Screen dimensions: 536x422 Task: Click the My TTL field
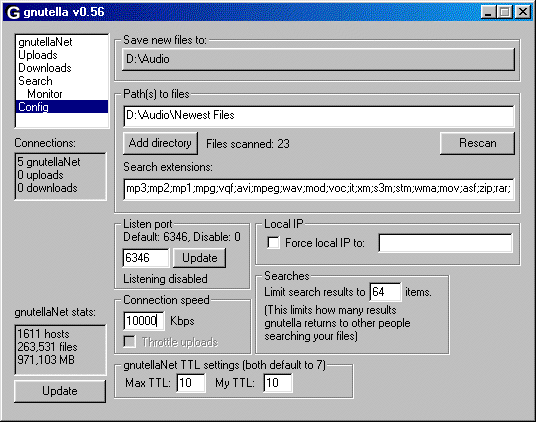pyautogui.click(x=278, y=383)
